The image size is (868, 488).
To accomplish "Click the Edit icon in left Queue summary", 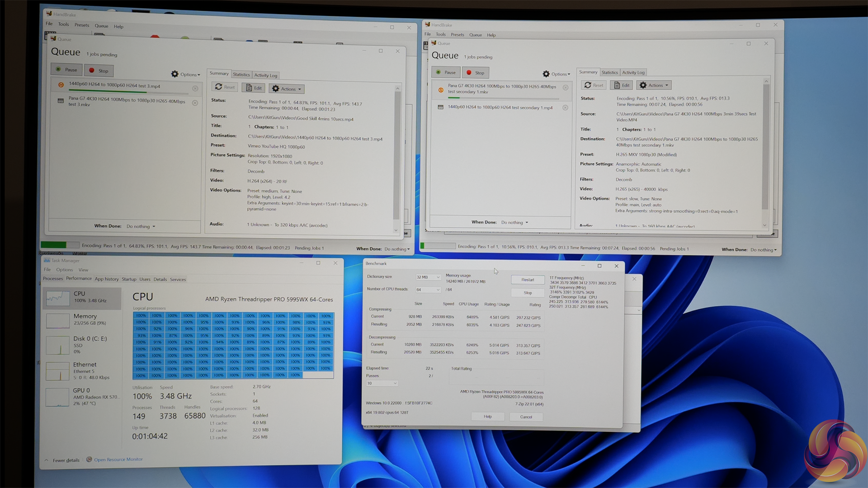I will pos(249,88).
